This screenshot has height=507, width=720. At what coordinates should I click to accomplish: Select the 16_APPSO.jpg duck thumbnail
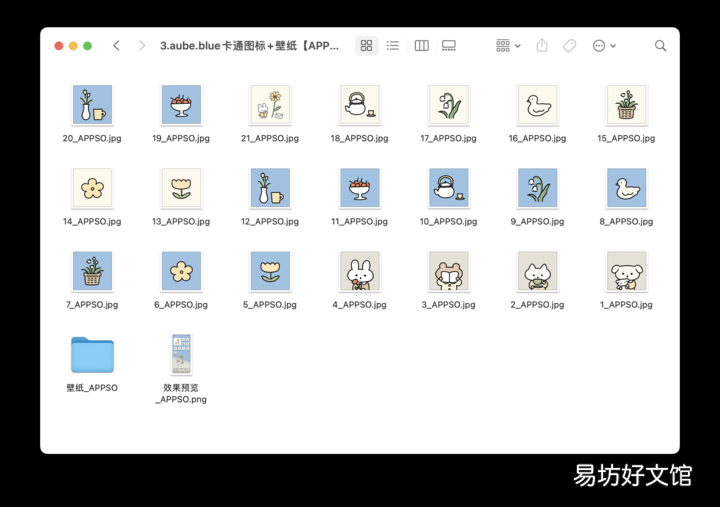pyautogui.click(x=538, y=105)
